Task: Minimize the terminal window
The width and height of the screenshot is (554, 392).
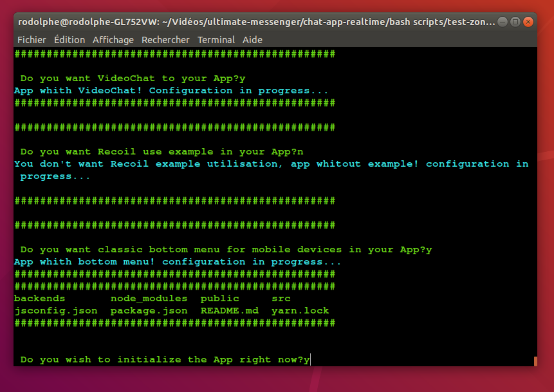Action: point(504,22)
